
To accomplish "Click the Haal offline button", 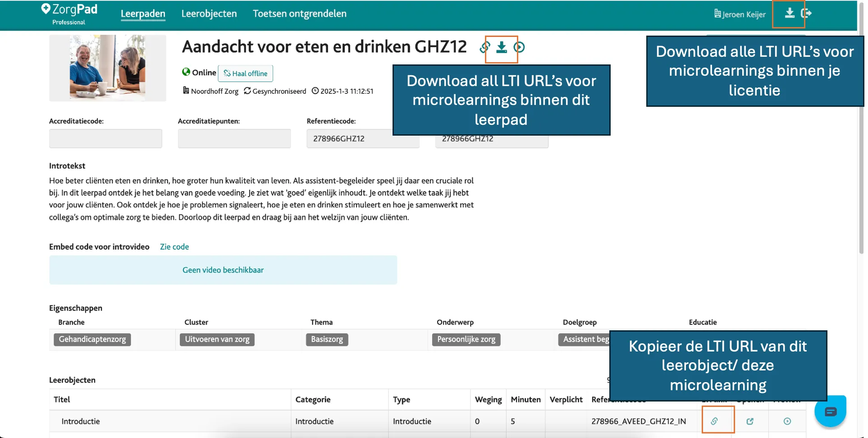I will [246, 73].
